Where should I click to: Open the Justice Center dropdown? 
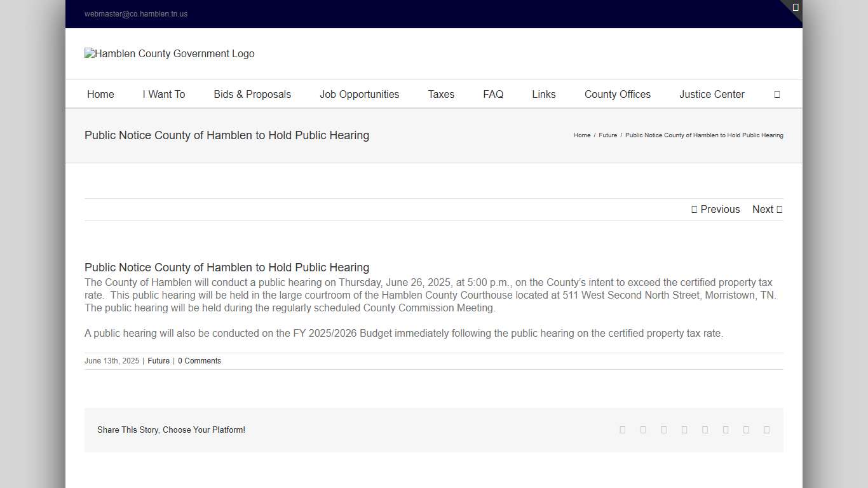click(x=712, y=94)
